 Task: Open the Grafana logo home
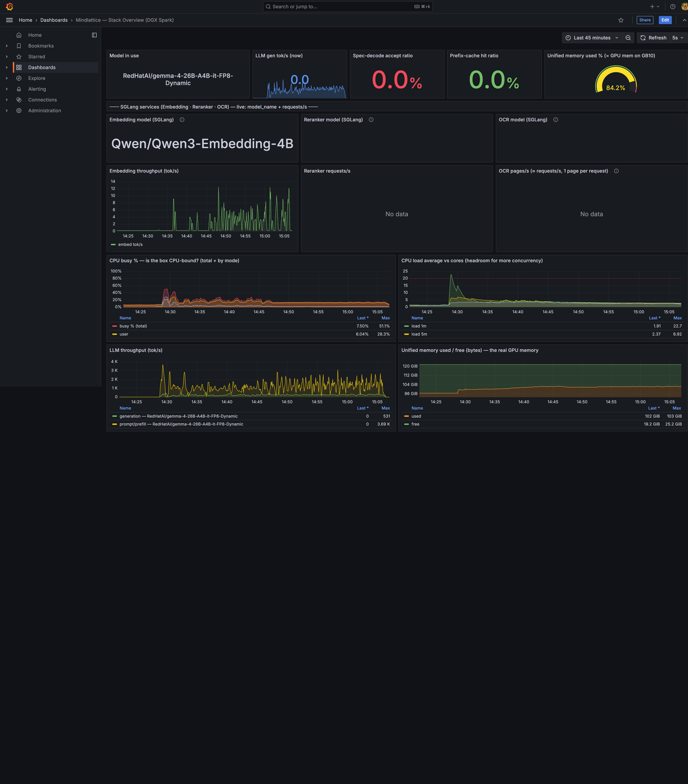tap(10, 7)
